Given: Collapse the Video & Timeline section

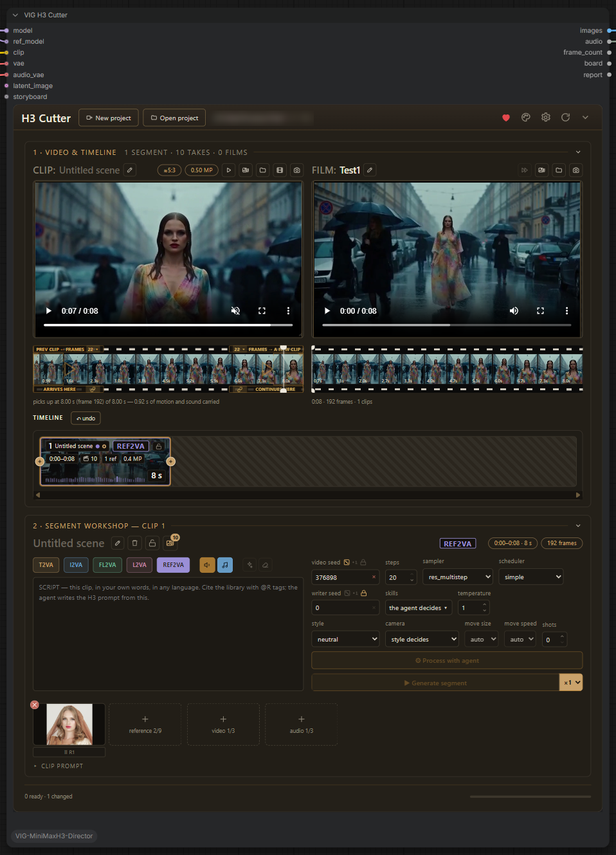Looking at the screenshot, I should point(578,152).
